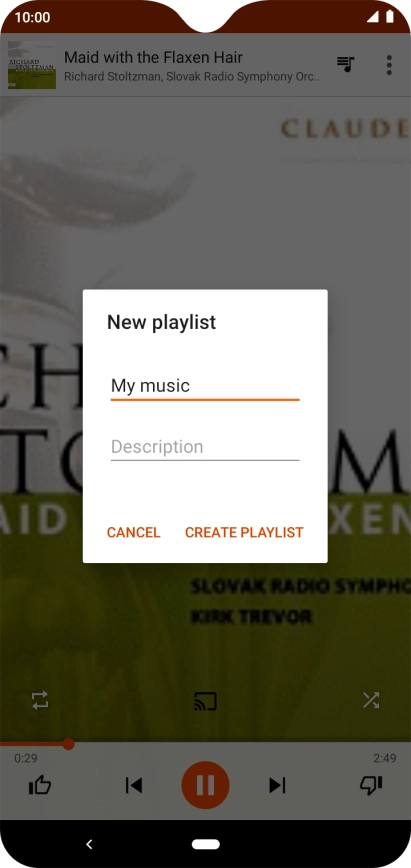Tap the thumbs down icon
The height and width of the screenshot is (868, 411).
[x=371, y=785]
